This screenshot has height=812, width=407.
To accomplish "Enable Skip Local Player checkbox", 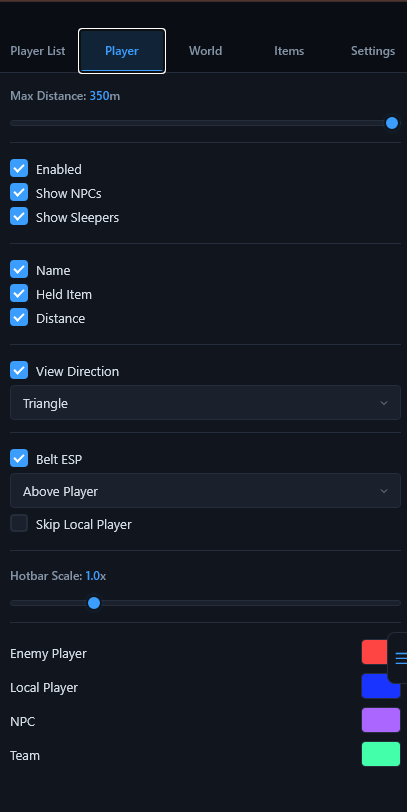I will point(19,523).
